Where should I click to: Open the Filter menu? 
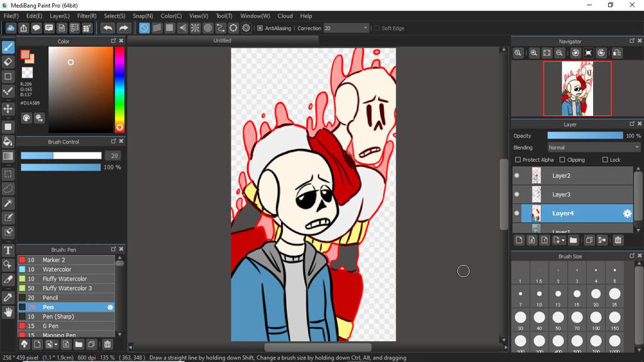[87, 16]
